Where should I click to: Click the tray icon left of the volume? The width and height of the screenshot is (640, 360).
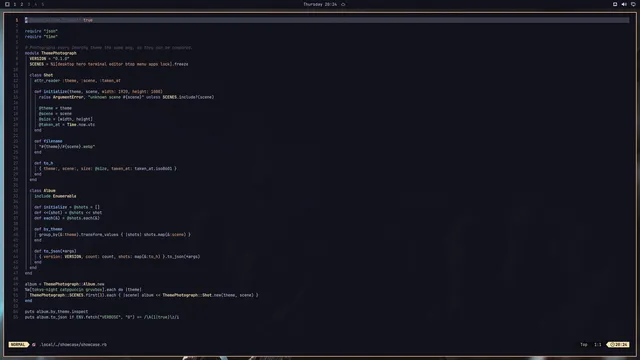615,4
